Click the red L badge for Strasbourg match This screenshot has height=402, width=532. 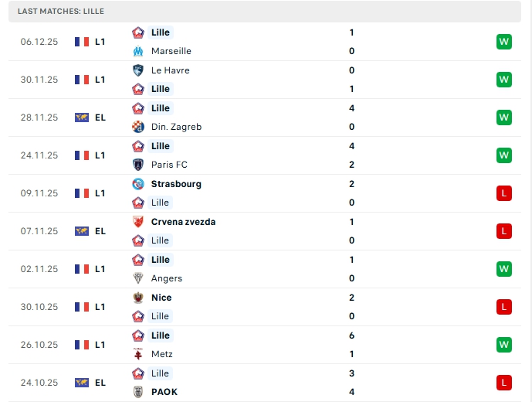[x=504, y=193]
